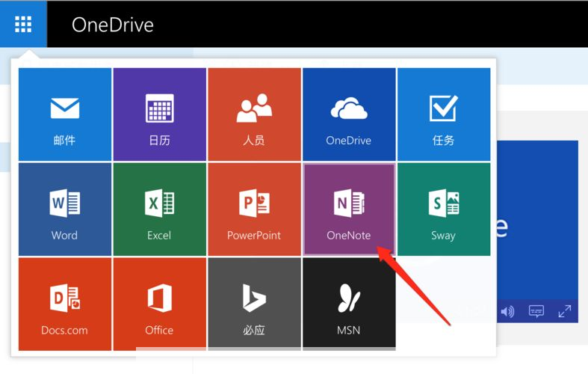Open the 必应 Bing tile
588x374 pixels.
254,304
